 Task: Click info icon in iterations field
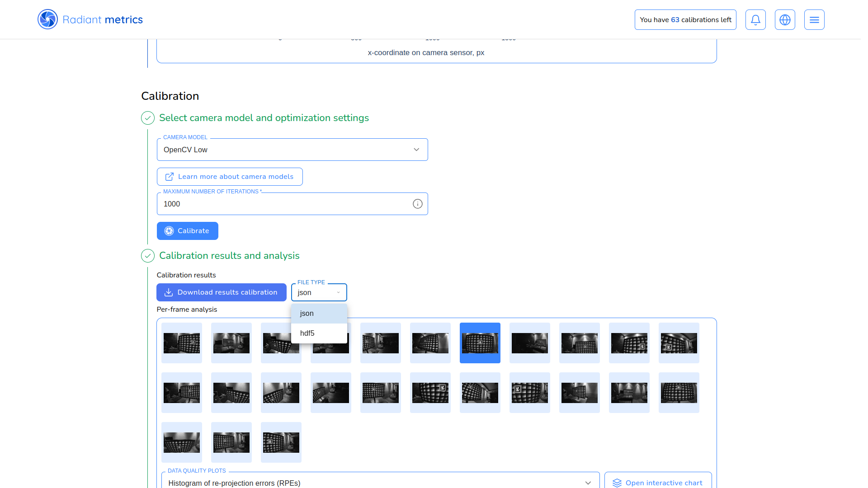[417, 204]
